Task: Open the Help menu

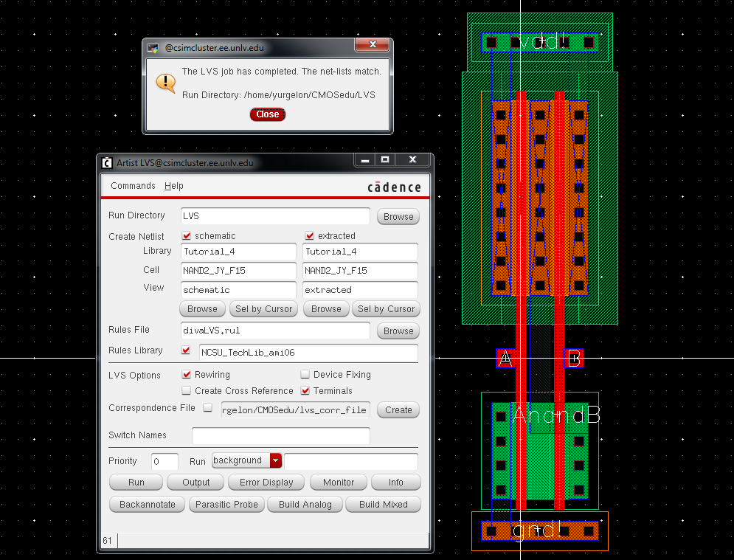Action: point(174,186)
